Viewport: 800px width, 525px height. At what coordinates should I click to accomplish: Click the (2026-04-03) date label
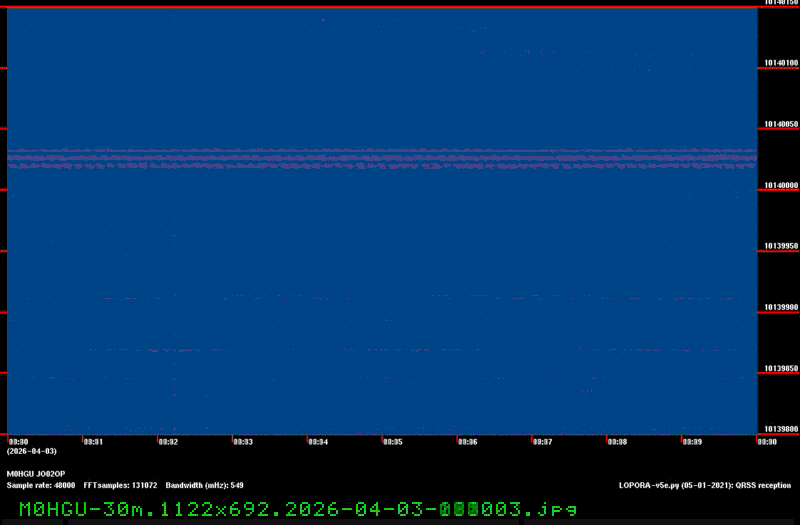(32, 451)
